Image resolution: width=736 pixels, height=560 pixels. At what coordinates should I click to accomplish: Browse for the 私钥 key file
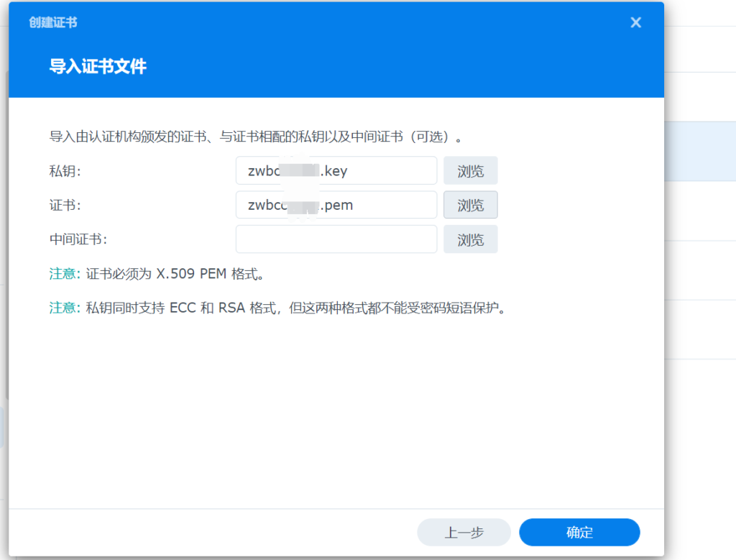point(470,171)
